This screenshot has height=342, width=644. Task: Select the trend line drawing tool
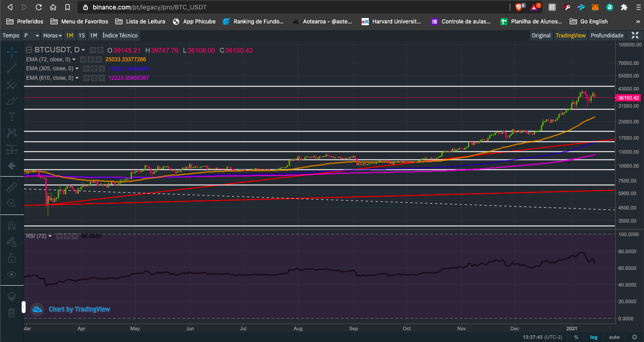tap(12, 68)
